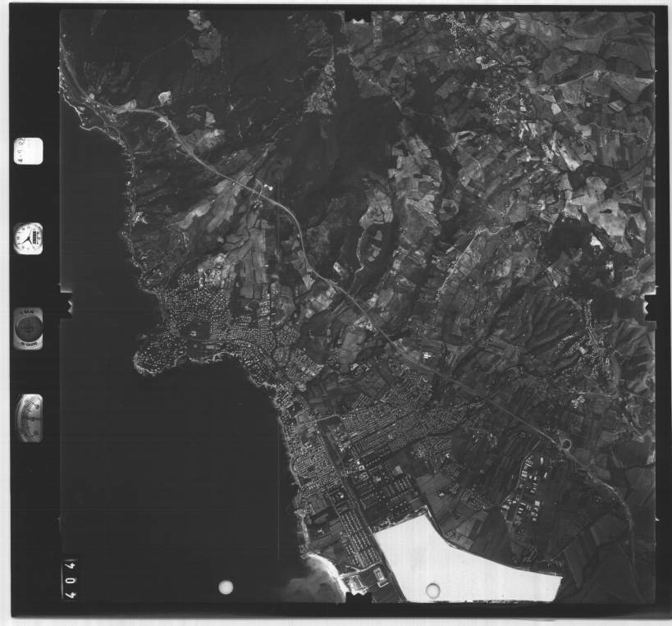Click the top center fiducial notch

[357, 16]
